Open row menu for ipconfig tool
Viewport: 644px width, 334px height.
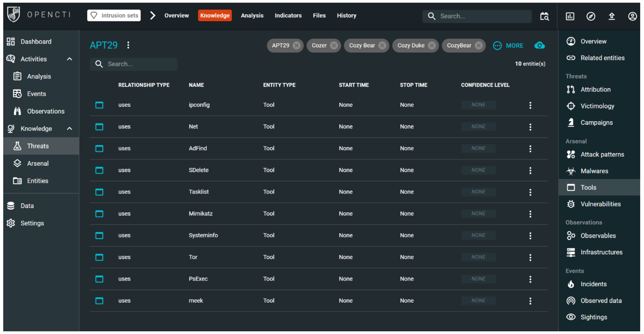coord(530,105)
